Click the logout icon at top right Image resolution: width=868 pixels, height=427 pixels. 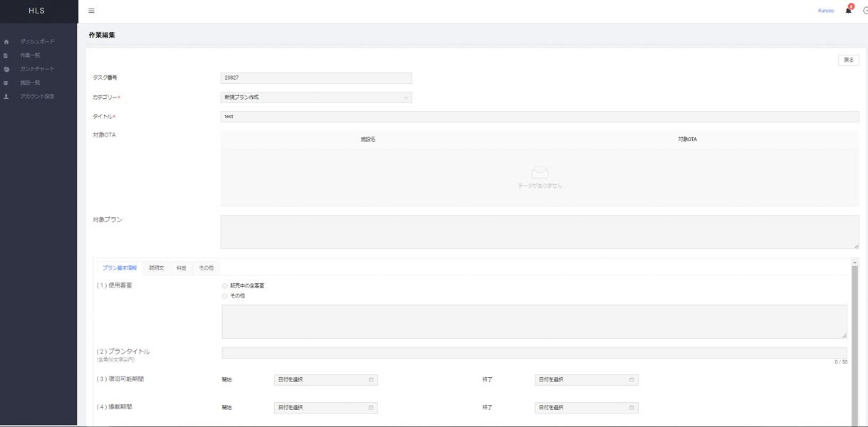pyautogui.click(x=865, y=11)
